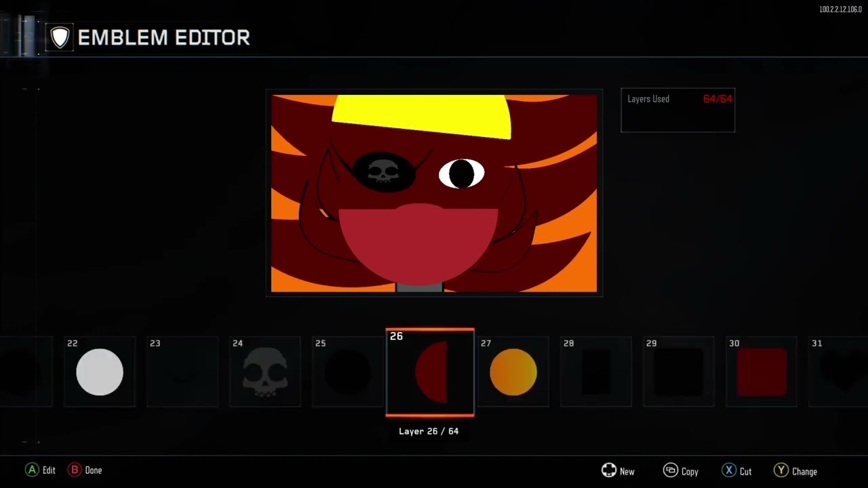868x488 pixels.
Task: Click the emblem preview canvas
Action: tap(434, 193)
